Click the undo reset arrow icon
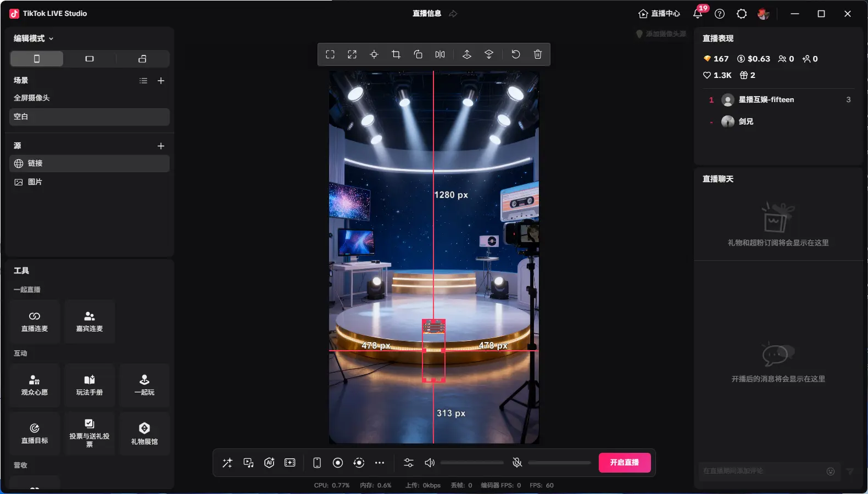The height and width of the screenshot is (494, 868). click(x=515, y=54)
